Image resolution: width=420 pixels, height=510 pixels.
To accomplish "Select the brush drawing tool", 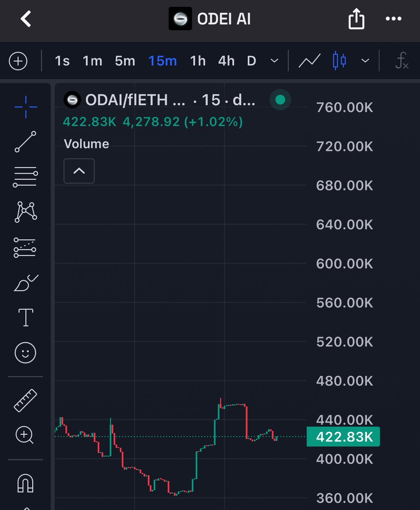I will pos(25,283).
